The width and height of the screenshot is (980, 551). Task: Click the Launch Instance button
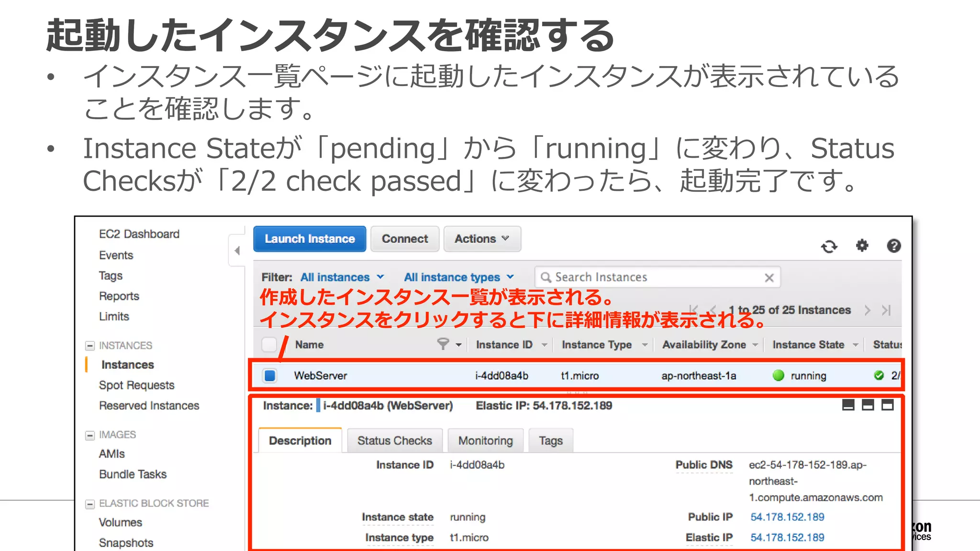pos(310,239)
